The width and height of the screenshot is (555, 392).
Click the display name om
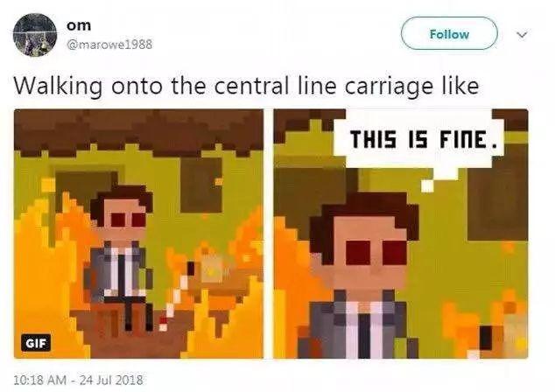(79, 25)
